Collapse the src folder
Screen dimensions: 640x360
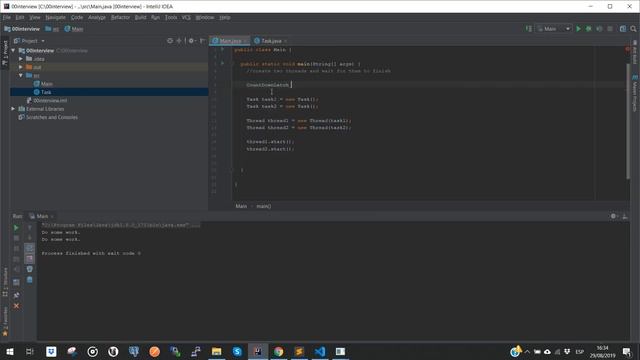[x=21, y=76]
